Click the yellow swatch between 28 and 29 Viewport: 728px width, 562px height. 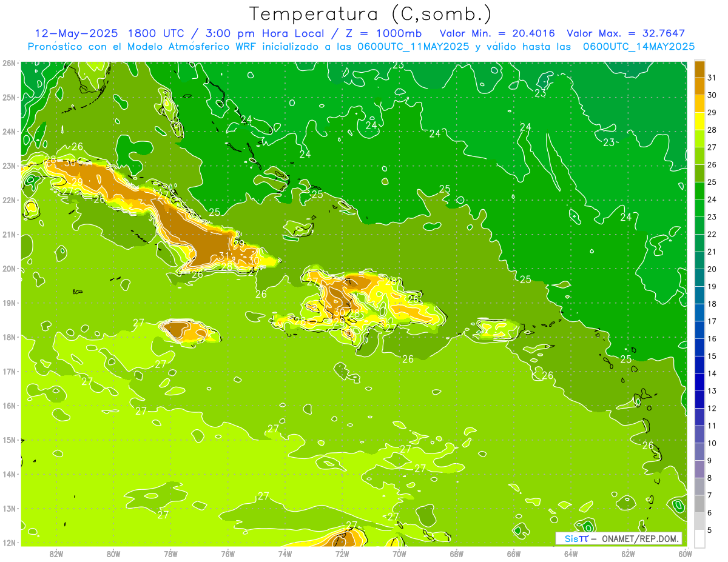coord(699,121)
